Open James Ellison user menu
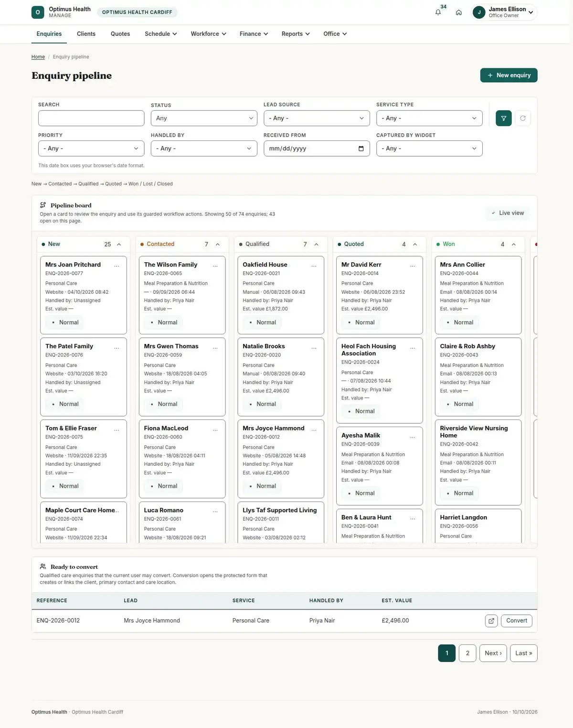 (504, 12)
